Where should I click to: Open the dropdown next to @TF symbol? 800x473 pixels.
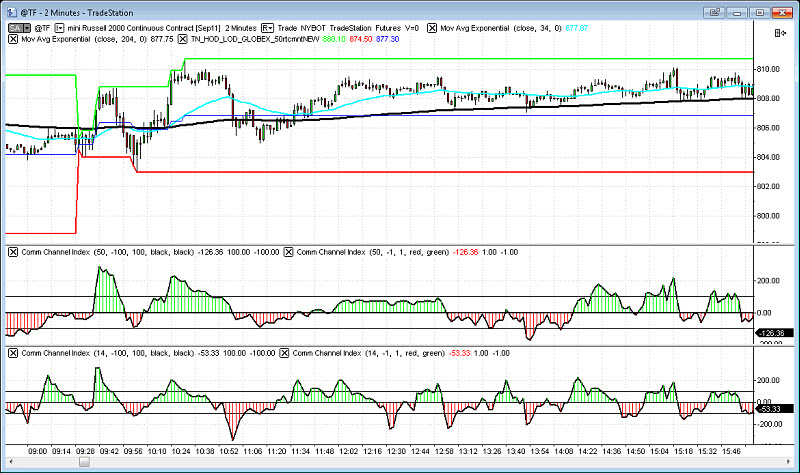click(59, 28)
